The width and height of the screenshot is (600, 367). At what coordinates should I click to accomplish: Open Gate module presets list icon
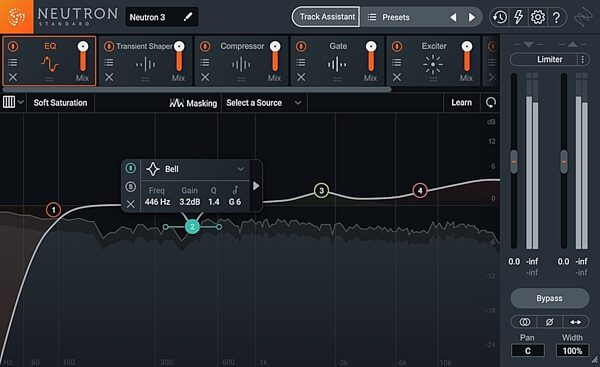click(x=301, y=62)
